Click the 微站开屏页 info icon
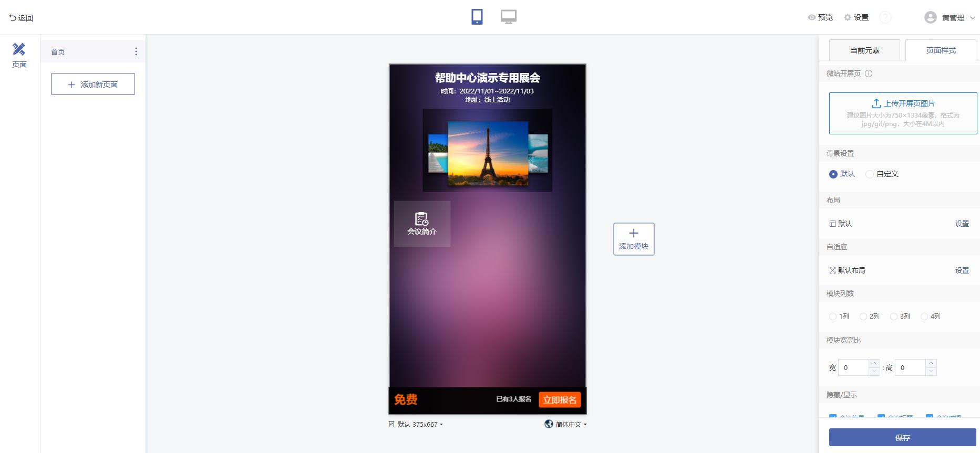Viewport: 980px width, 453px height. (869, 73)
